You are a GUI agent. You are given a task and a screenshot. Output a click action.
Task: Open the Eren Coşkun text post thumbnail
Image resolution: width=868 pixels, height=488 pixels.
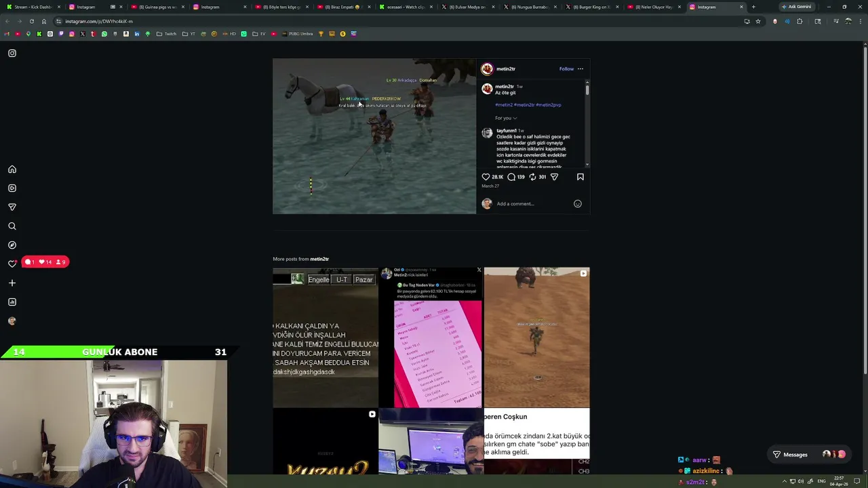(537, 441)
